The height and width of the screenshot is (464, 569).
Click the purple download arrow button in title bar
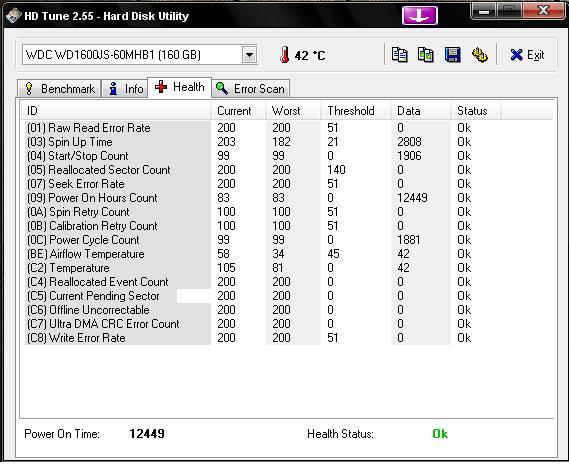pyautogui.click(x=420, y=16)
